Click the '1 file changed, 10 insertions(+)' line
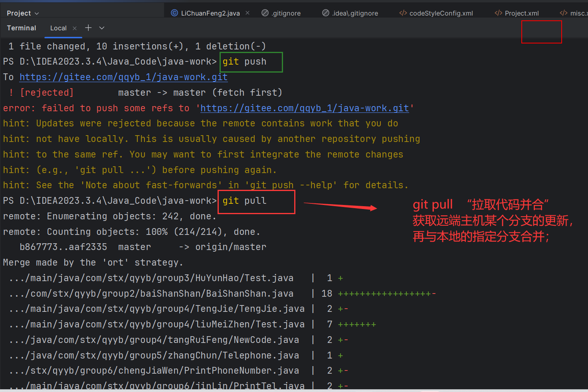 pyautogui.click(x=137, y=46)
